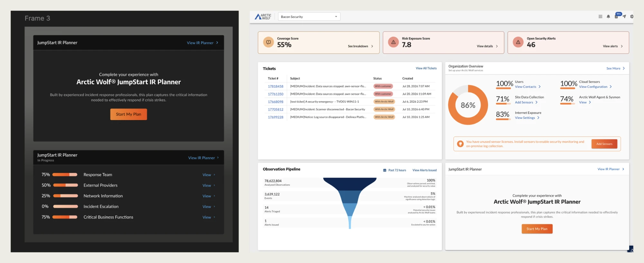This screenshot has width=644, height=263.
Task: Open the settings gear icon in dashboard header
Action: 632,16
